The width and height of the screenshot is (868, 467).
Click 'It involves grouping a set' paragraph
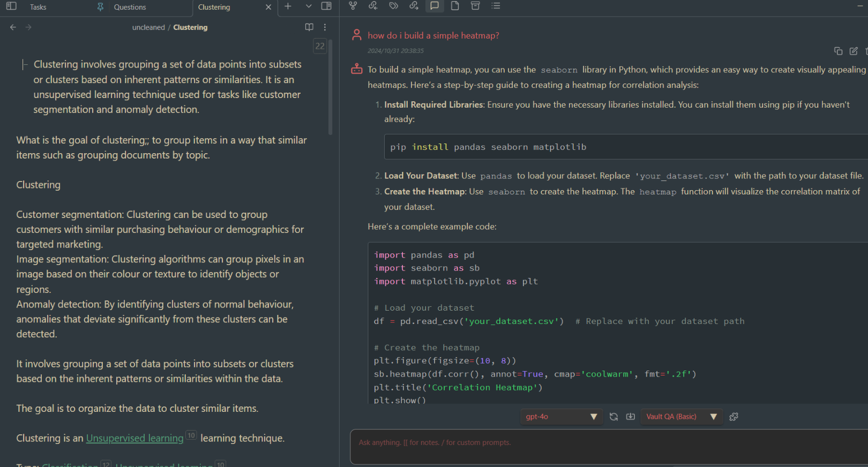coord(155,371)
